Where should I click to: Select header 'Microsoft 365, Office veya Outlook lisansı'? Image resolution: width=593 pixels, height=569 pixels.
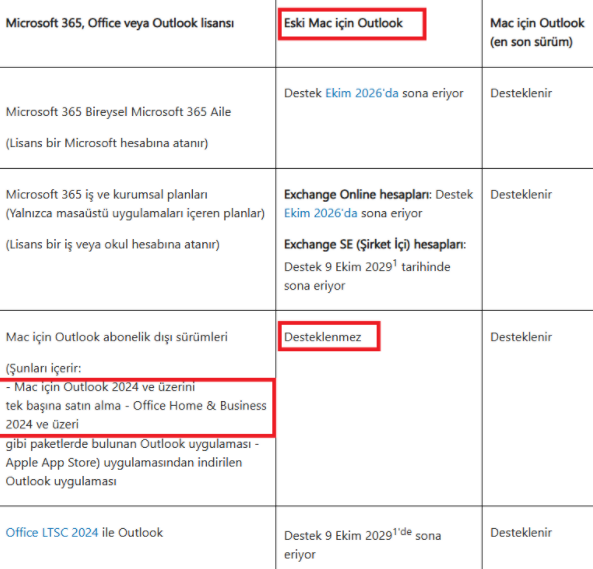[x=120, y=23]
